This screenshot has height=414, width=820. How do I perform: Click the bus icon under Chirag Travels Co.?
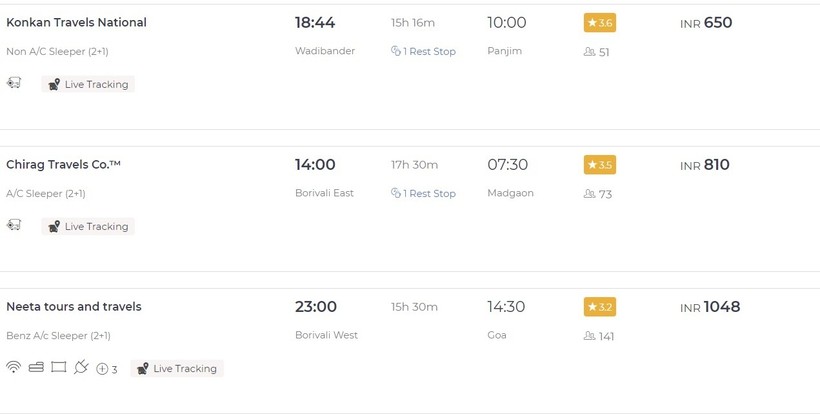[14, 225]
